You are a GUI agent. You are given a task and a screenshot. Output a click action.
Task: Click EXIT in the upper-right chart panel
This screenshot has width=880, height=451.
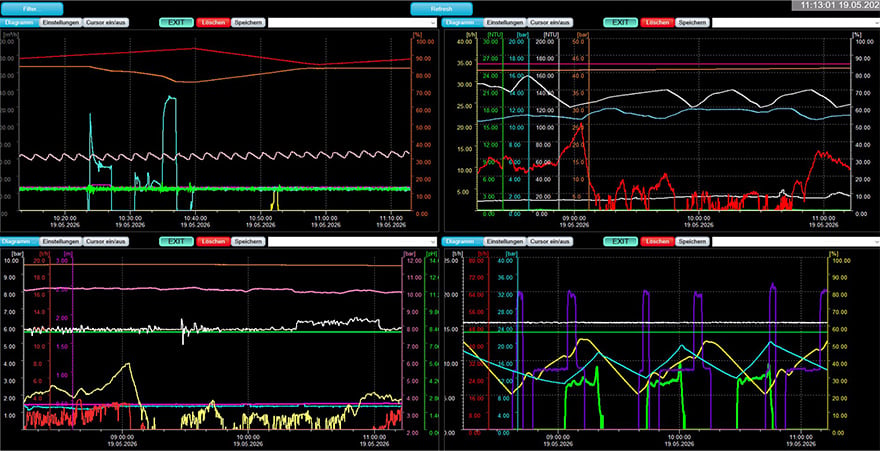[620, 22]
